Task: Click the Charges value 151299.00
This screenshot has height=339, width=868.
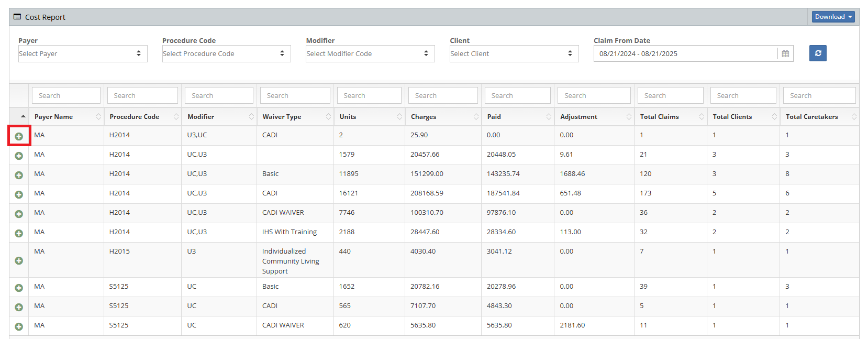Action: click(427, 174)
